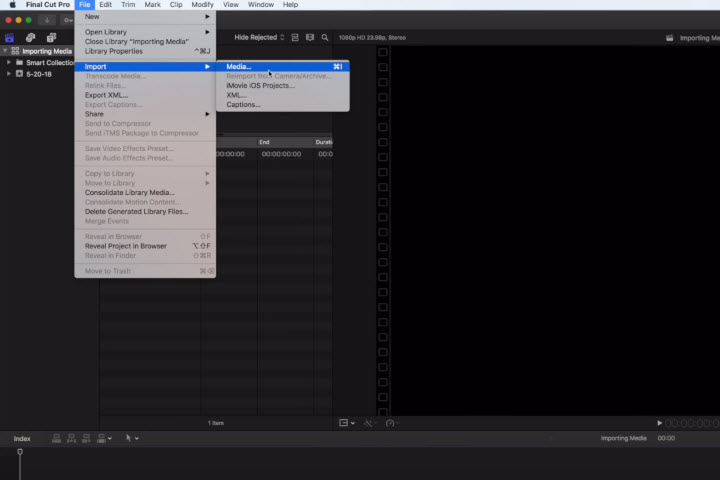Click the browser search magnifier icon
Image resolution: width=720 pixels, height=480 pixels.
pos(325,37)
